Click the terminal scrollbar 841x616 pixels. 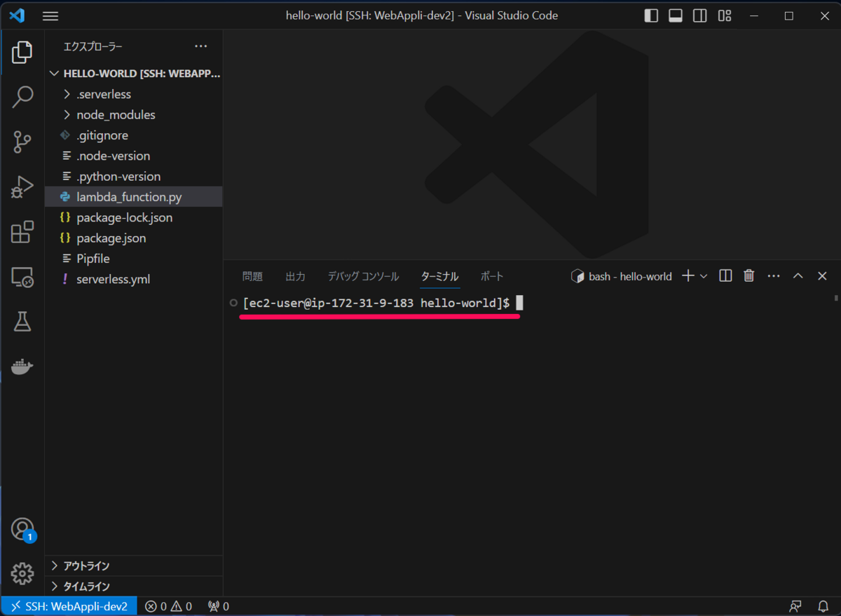(x=836, y=299)
